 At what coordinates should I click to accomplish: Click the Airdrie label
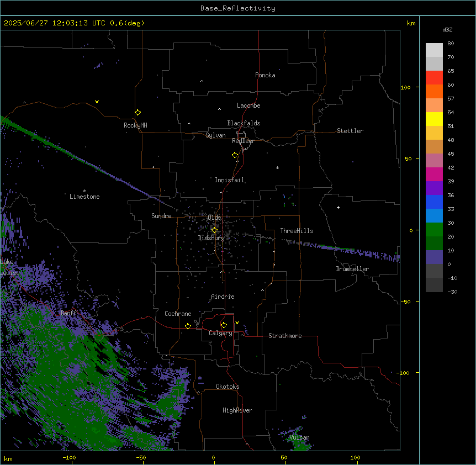pyautogui.click(x=223, y=297)
